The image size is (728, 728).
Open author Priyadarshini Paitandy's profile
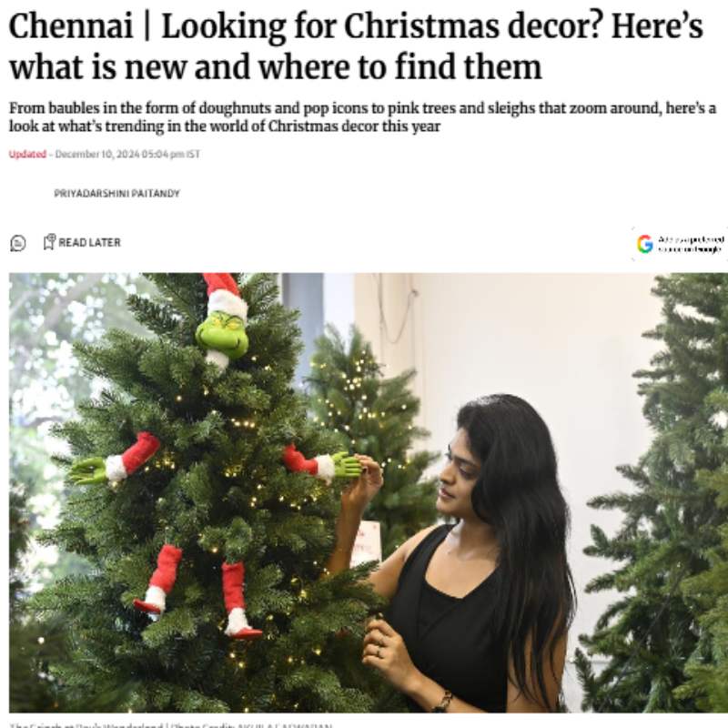[x=116, y=193]
